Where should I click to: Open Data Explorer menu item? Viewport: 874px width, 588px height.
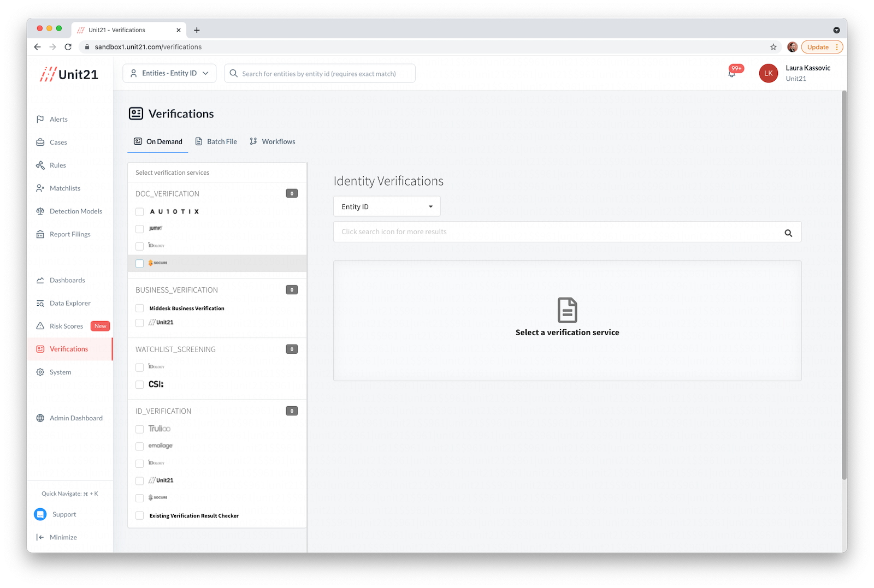(70, 303)
